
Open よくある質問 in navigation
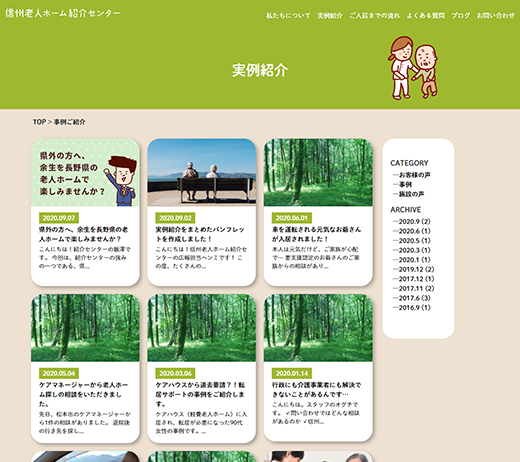point(426,16)
